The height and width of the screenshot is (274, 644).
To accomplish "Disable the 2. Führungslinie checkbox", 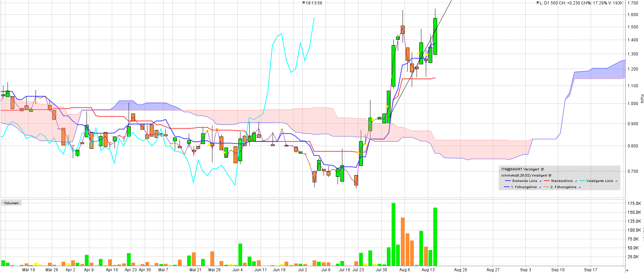I will (580, 187).
